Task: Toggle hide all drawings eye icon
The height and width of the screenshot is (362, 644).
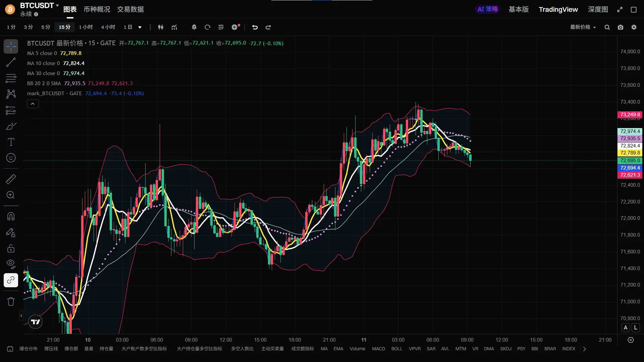Action: [x=11, y=264]
